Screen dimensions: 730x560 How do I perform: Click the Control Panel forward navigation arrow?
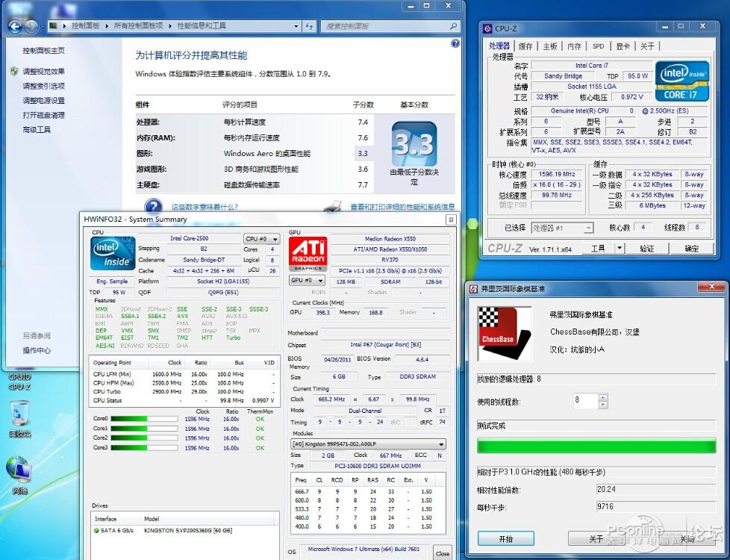31,27
